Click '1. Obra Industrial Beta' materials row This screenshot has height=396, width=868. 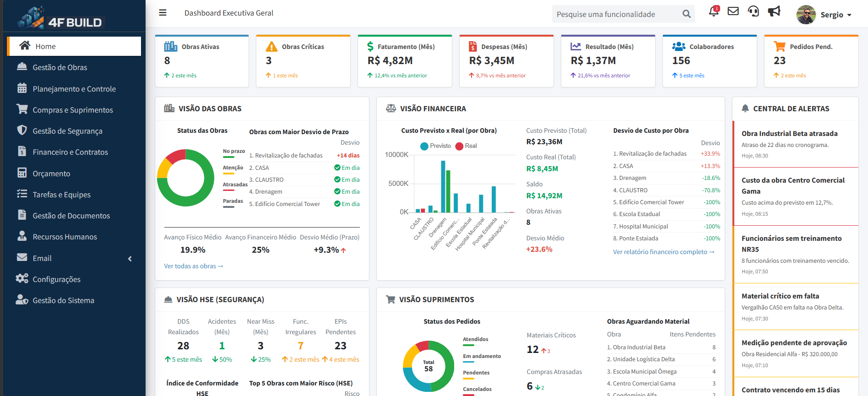661,347
